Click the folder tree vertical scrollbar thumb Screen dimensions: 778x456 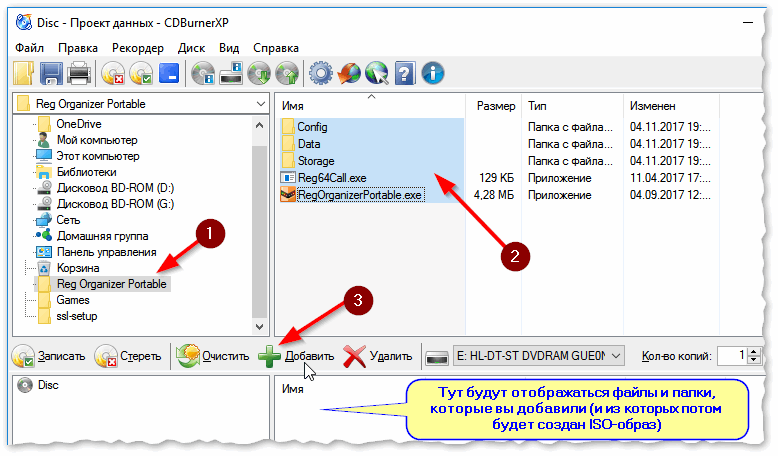click(x=259, y=231)
